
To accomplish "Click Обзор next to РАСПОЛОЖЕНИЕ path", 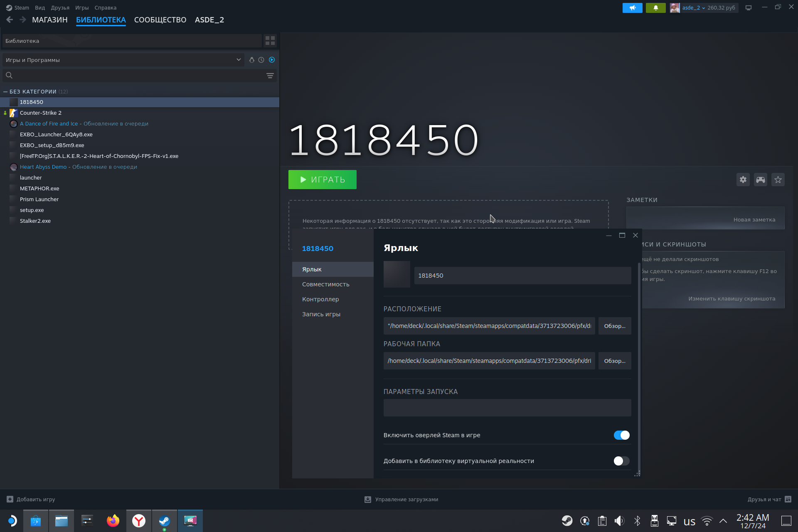I will point(615,326).
